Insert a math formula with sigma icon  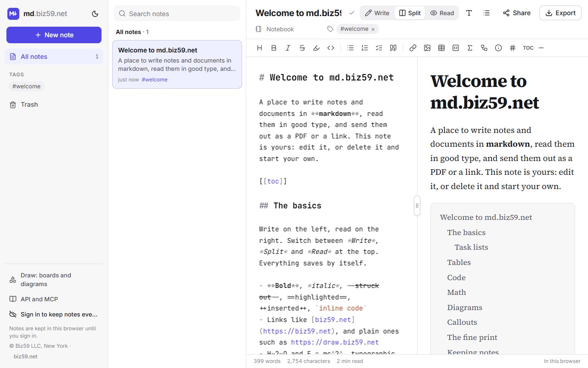pyautogui.click(x=470, y=48)
